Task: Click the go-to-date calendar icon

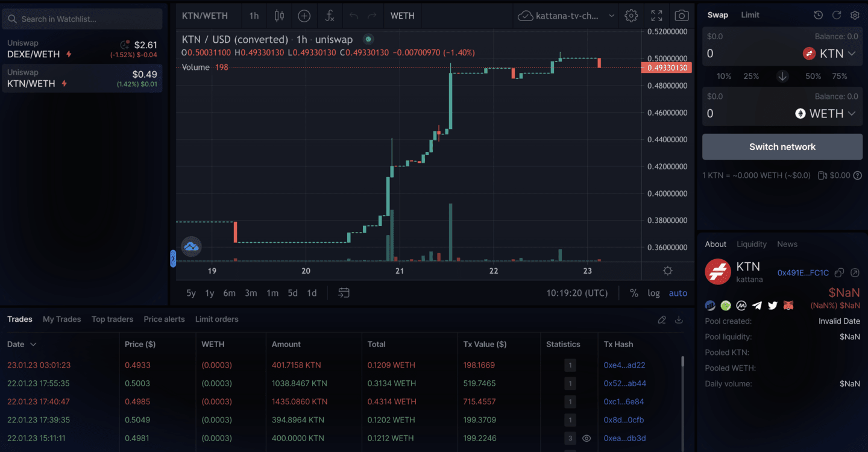Action: [344, 293]
